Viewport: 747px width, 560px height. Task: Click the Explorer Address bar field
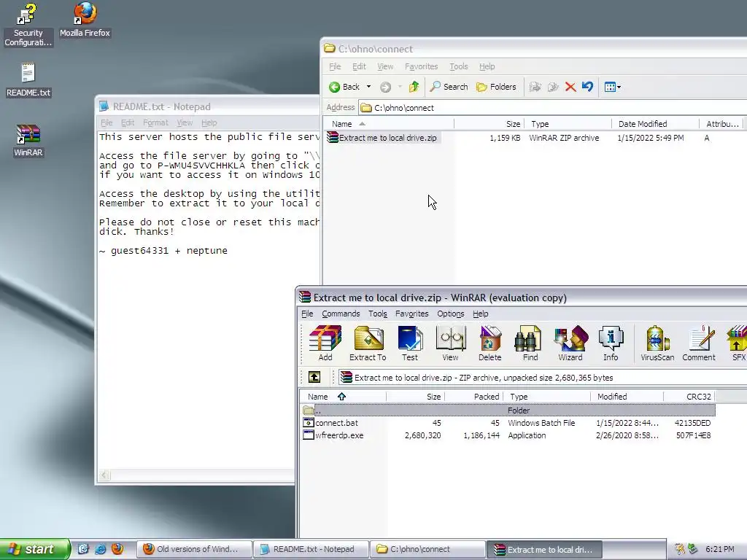[x=553, y=108]
